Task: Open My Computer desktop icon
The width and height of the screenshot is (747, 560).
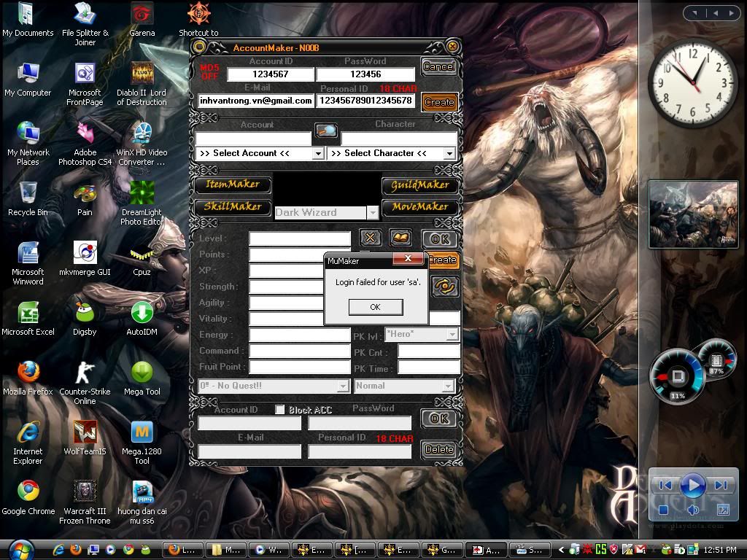Action: [28, 79]
